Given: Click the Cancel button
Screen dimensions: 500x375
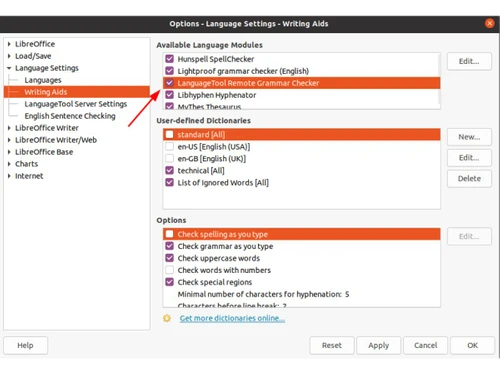Looking at the screenshot, I should (426, 345).
